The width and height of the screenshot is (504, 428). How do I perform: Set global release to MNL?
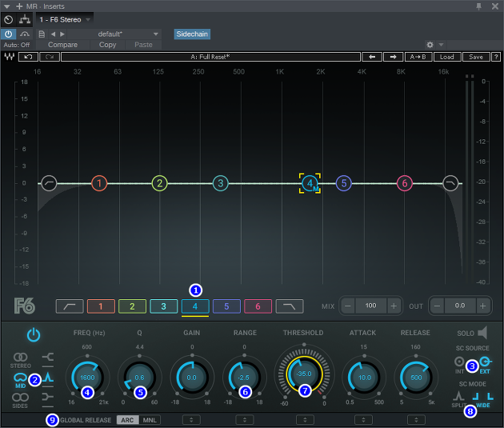[150, 420]
